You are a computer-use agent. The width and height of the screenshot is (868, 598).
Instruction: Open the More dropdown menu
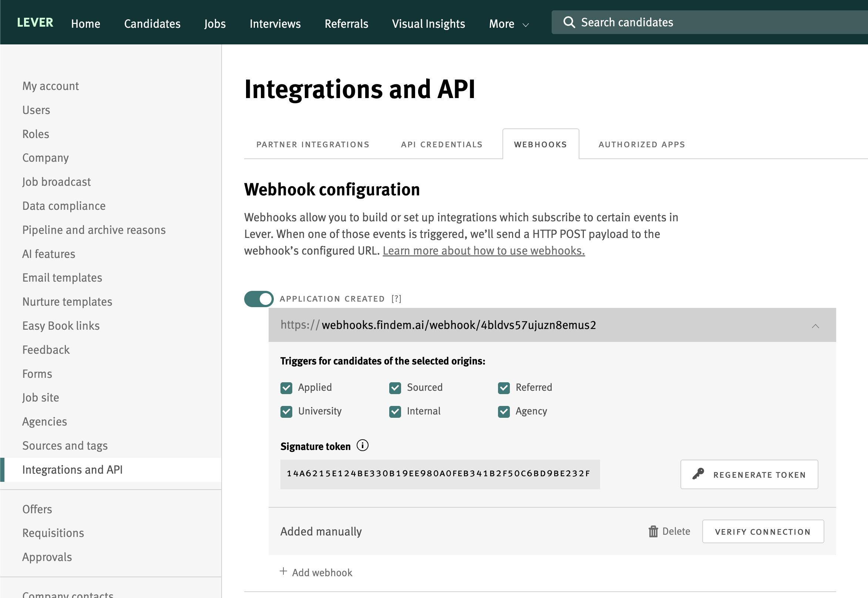[509, 24]
